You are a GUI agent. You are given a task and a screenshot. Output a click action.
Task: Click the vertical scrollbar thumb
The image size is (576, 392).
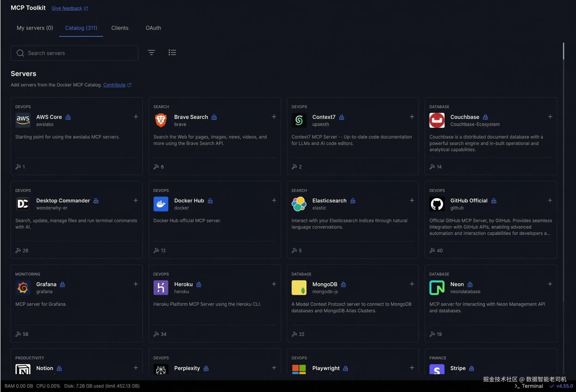point(563,51)
